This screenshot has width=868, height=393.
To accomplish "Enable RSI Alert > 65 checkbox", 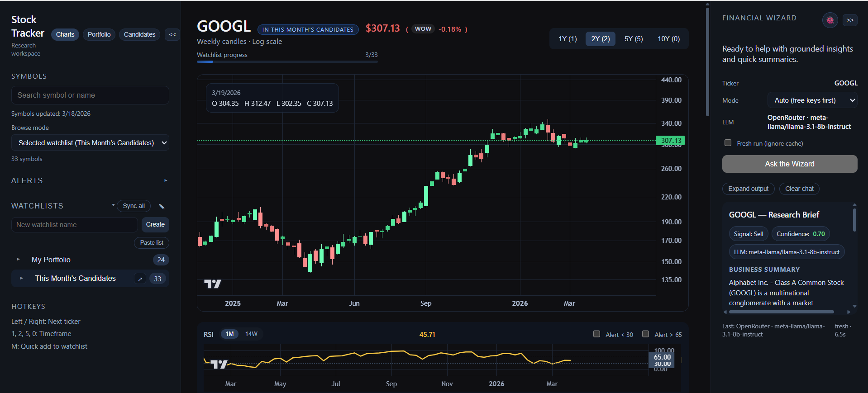I will coord(645,334).
